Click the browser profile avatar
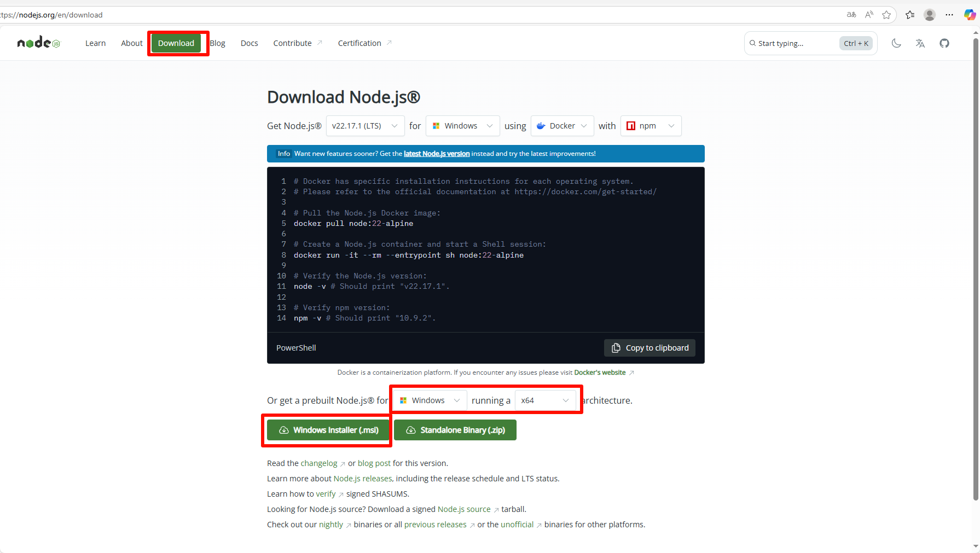 (x=930, y=15)
